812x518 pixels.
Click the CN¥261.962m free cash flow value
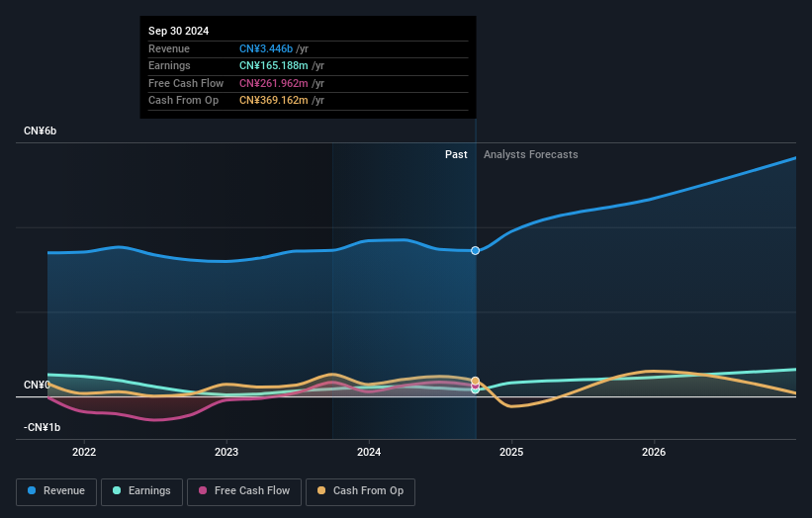(x=273, y=83)
